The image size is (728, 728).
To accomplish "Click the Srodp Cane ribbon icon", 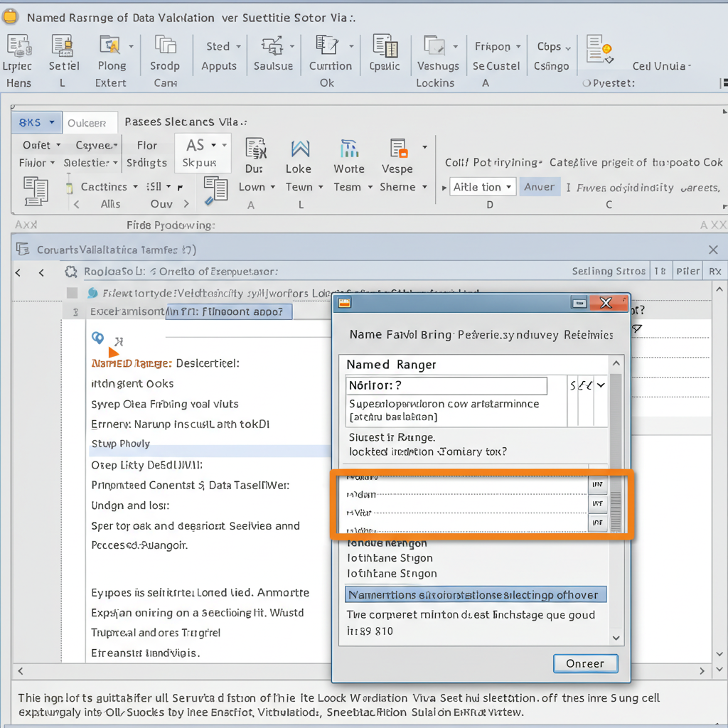I will point(165,45).
